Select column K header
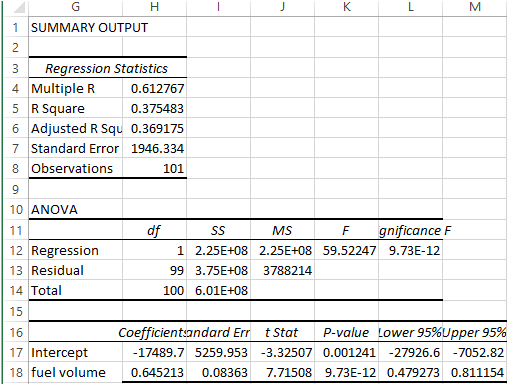508x385 pixels. click(347, 7)
